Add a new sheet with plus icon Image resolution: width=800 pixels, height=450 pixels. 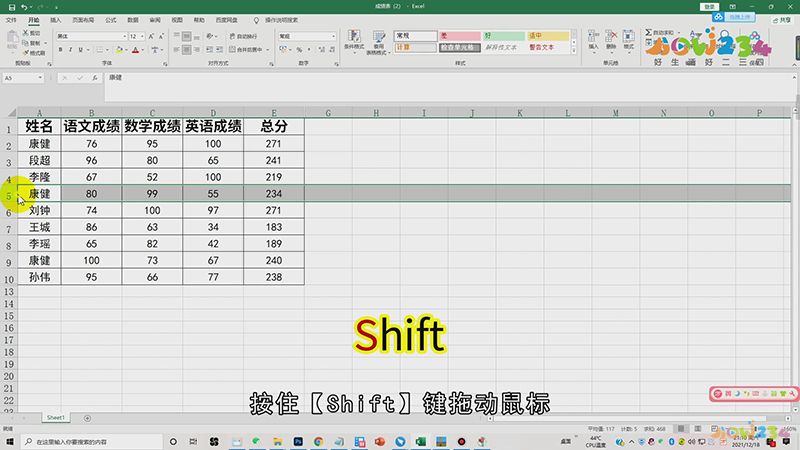(x=87, y=418)
